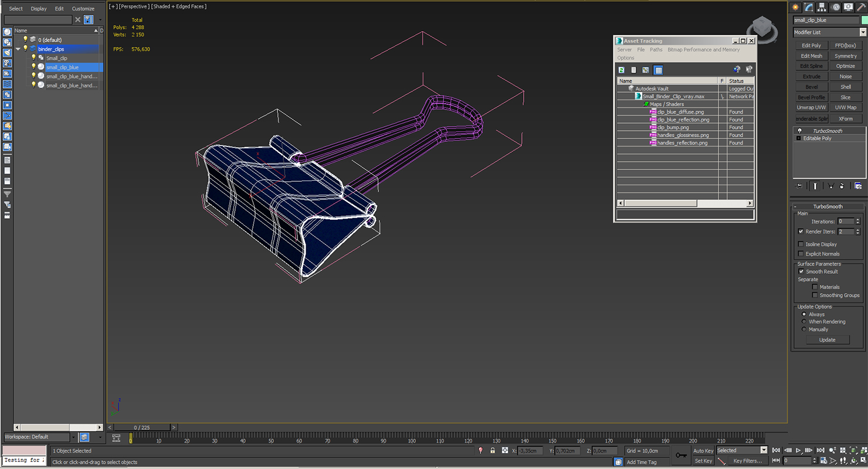868x469 pixels.
Task: Open the Server menu in Asset Tracking
Action: (625, 50)
